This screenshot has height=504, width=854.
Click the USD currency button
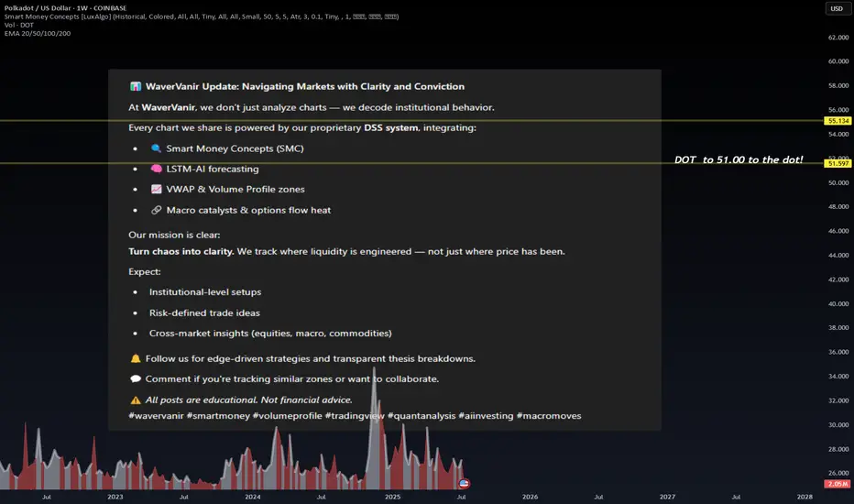pos(837,8)
